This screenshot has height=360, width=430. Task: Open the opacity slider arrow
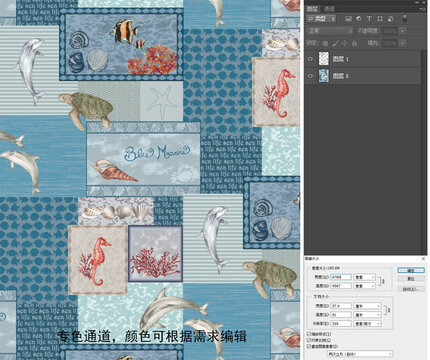pyautogui.click(x=403, y=31)
